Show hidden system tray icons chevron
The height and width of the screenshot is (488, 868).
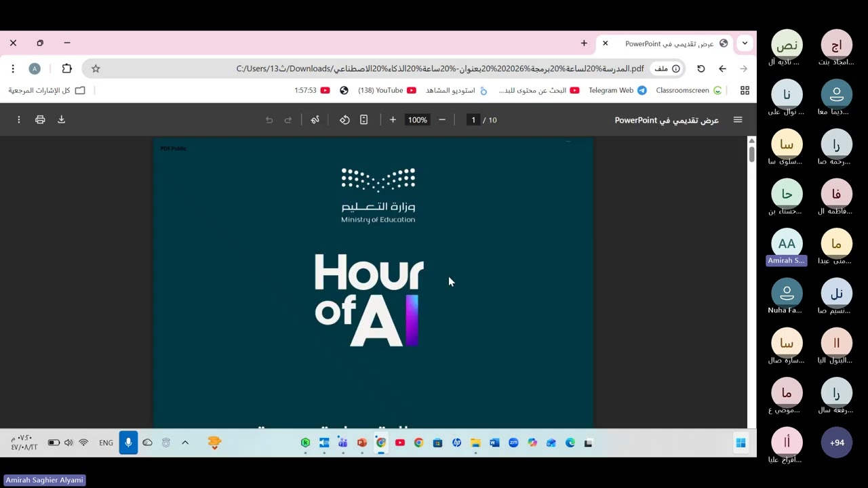(x=185, y=443)
